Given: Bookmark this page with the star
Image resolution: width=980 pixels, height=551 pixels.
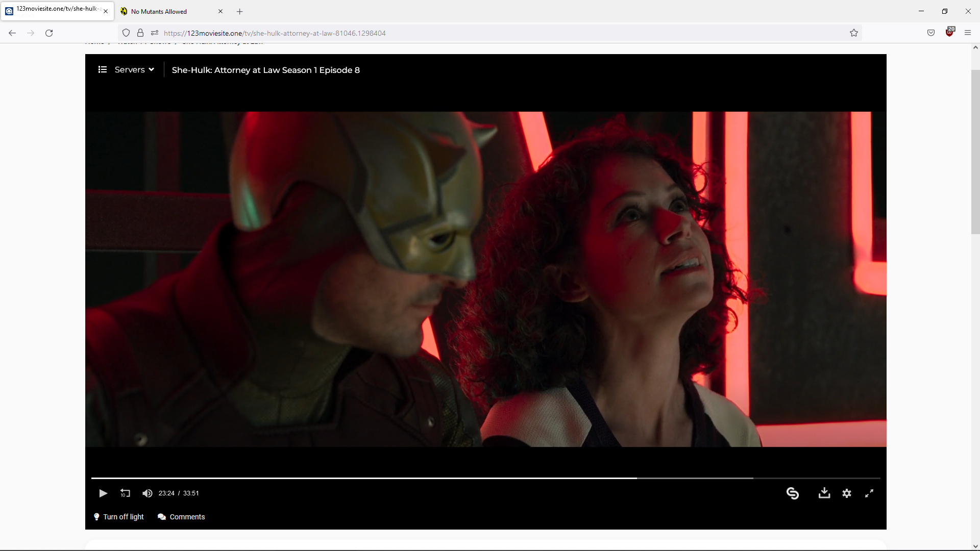Looking at the screenshot, I should pyautogui.click(x=854, y=33).
